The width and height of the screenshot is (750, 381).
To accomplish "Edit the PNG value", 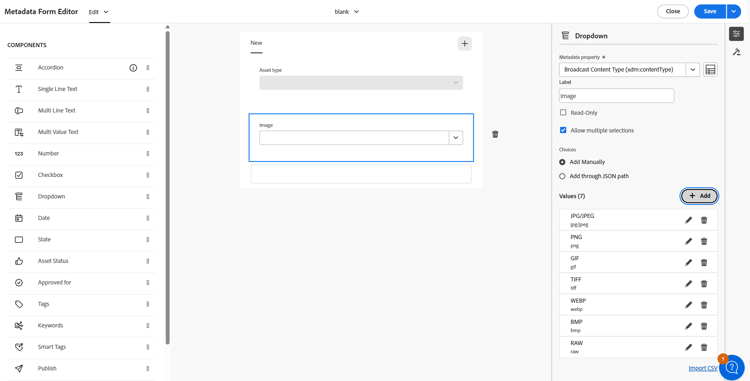I will coord(688,241).
